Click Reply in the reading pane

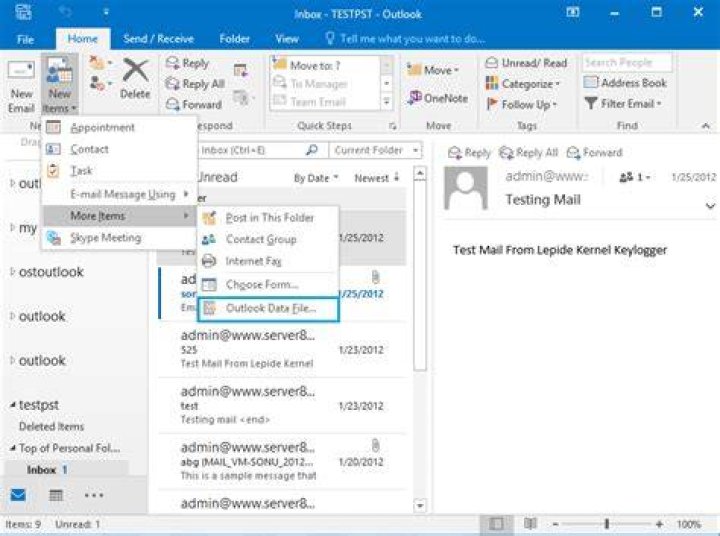pyautogui.click(x=469, y=152)
